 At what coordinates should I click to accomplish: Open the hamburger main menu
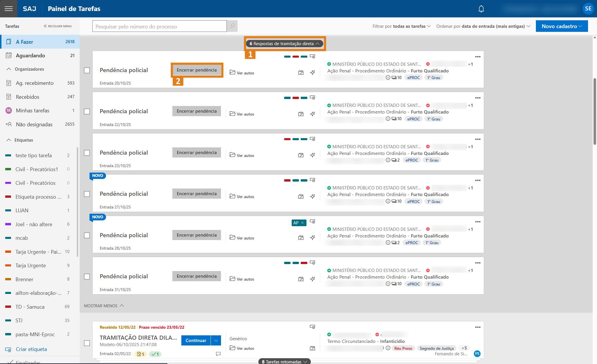(9, 9)
